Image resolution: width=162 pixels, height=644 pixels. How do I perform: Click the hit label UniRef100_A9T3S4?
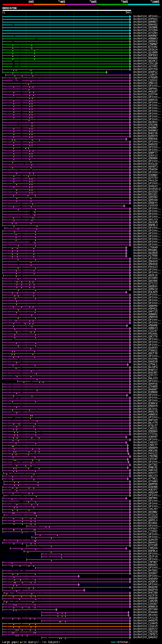coord(145,69)
